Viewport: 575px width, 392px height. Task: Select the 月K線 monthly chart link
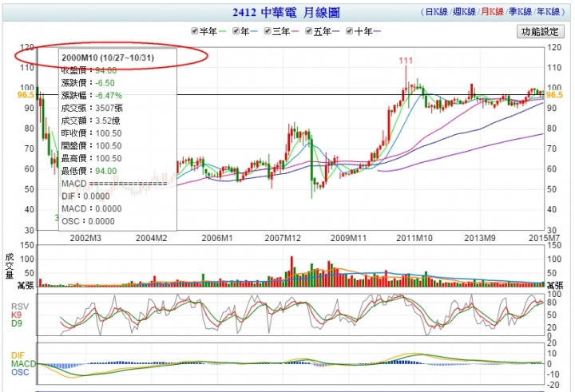492,12
